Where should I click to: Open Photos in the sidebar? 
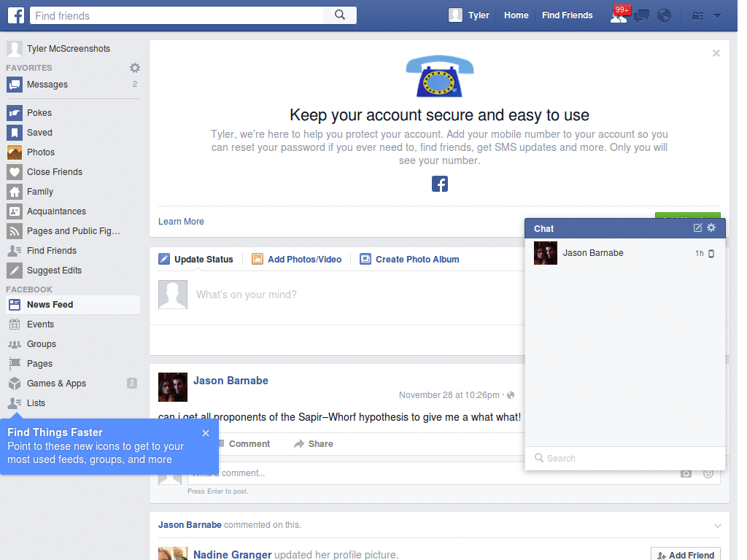point(73,152)
